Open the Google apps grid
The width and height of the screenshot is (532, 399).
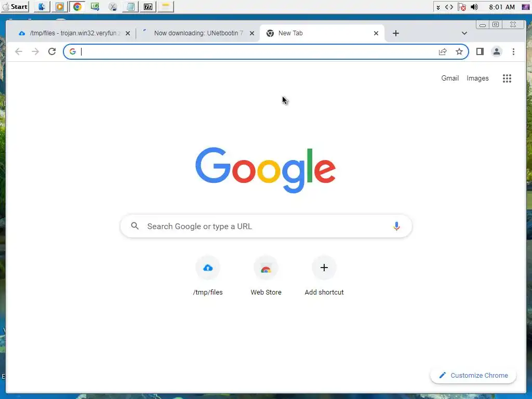[x=507, y=78]
